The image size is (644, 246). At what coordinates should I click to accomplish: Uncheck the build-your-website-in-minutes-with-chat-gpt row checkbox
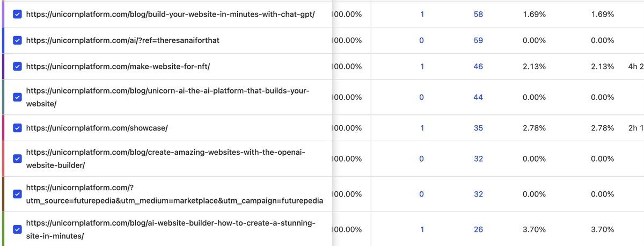point(17,15)
